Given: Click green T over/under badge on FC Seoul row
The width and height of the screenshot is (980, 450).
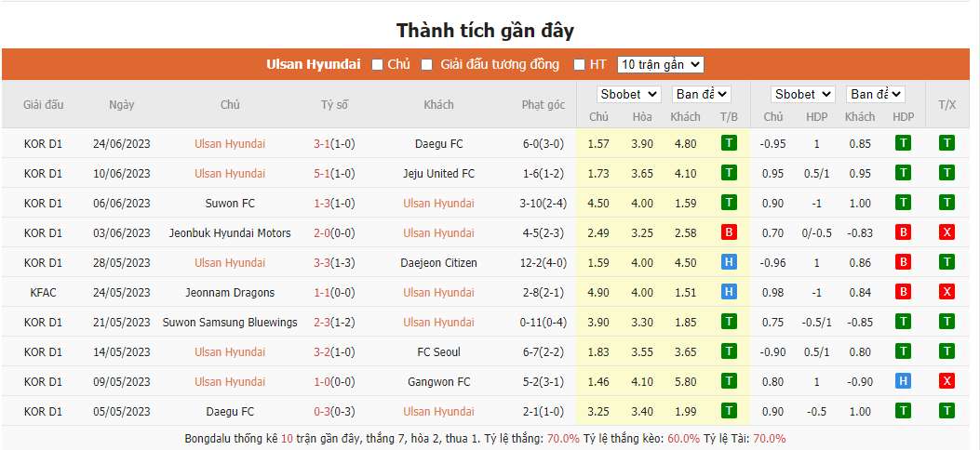Looking at the screenshot, I should pos(946,351).
